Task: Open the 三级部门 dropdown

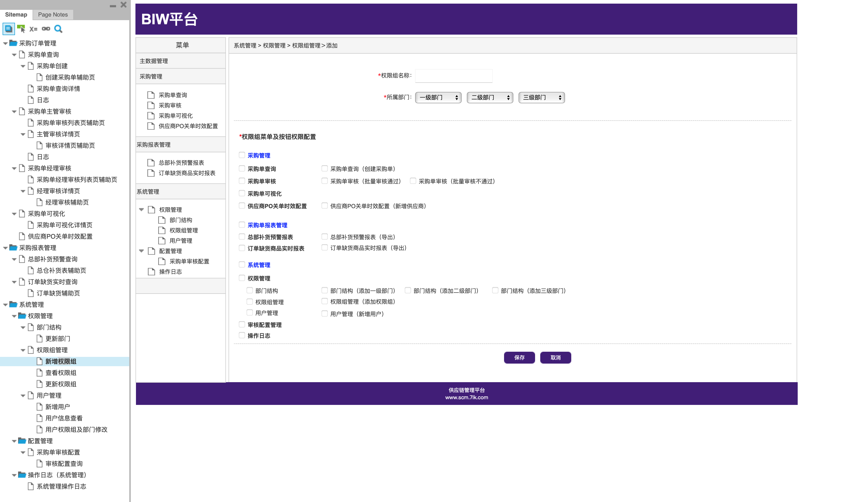Action: pyautogui.click(x=542, y=97)
